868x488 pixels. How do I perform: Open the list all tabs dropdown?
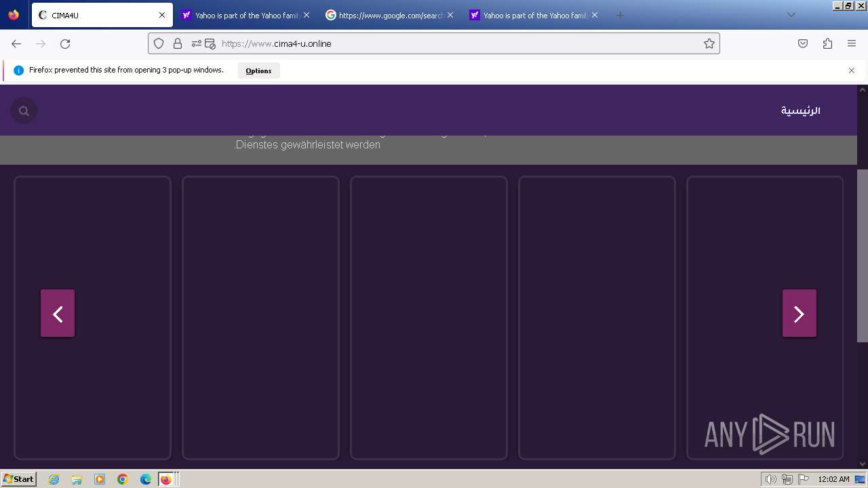pos(791,15)
